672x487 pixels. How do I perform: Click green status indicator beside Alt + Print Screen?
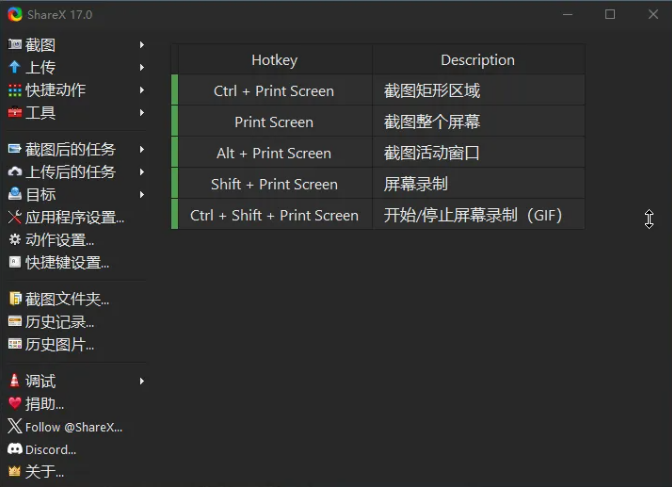tap(174, 152)
